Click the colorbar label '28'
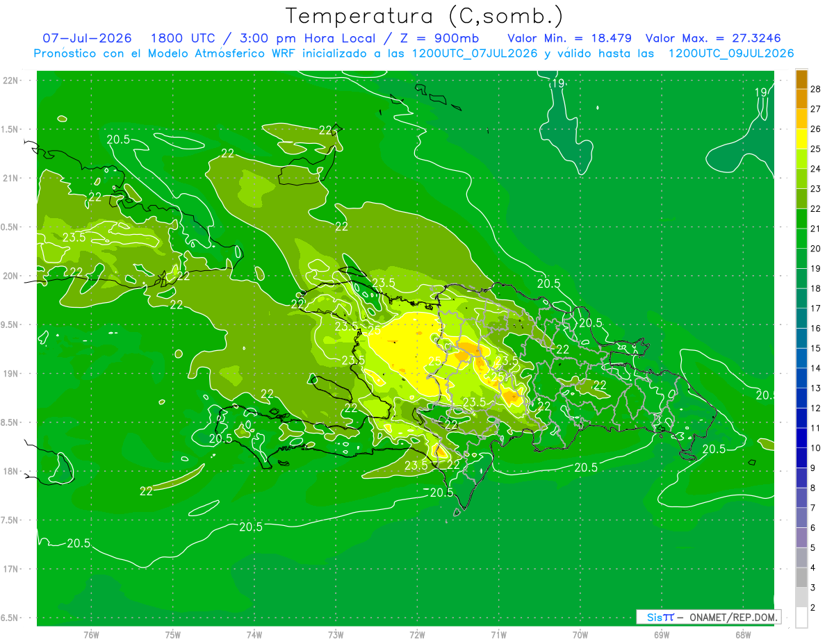Screen dimensions: 834x644 [x=816, y=89]
